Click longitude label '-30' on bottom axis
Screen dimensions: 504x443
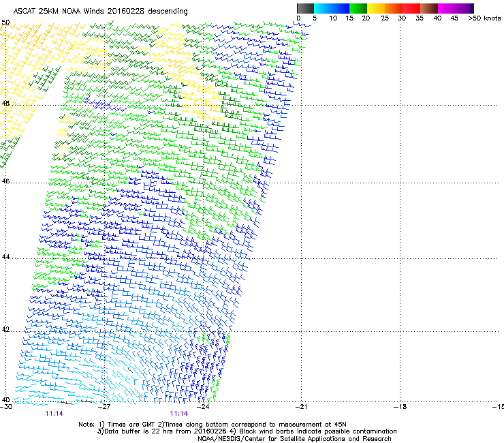coord(5,407)
